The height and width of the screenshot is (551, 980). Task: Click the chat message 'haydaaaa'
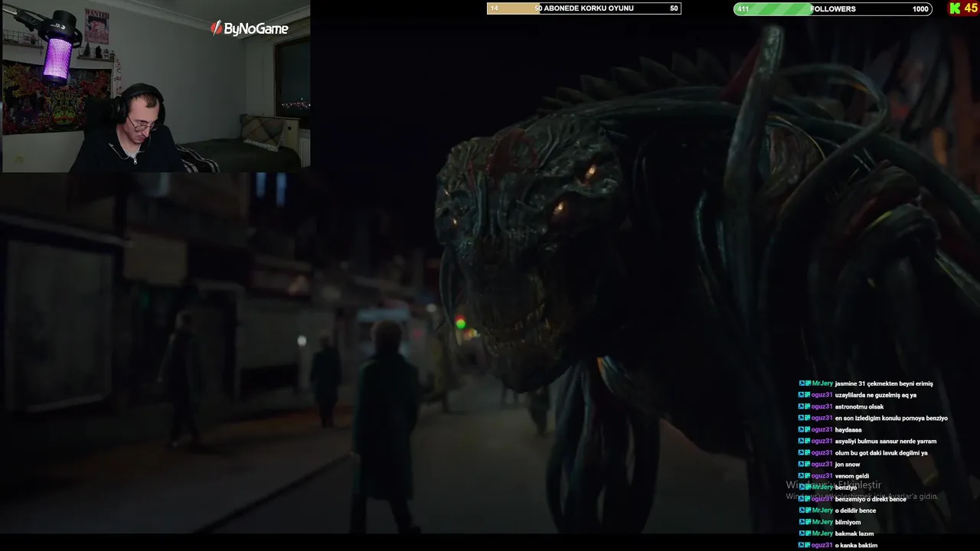click(848, 430)
